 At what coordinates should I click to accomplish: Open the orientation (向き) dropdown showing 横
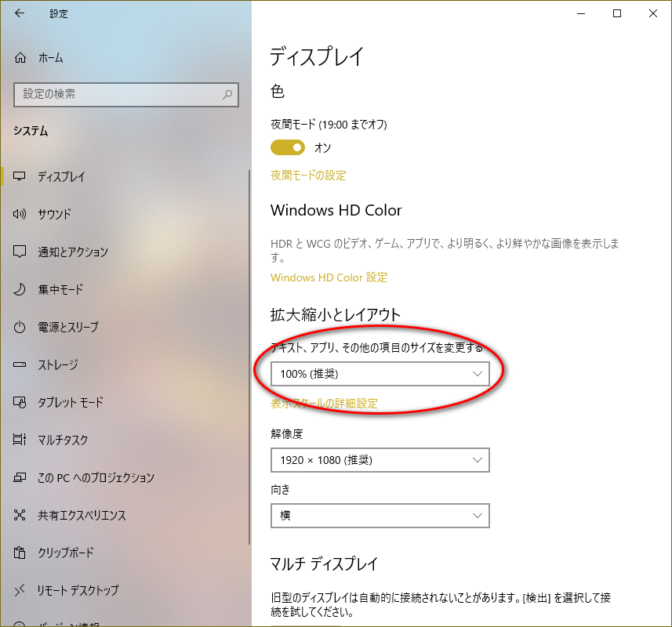coord(380,515)
